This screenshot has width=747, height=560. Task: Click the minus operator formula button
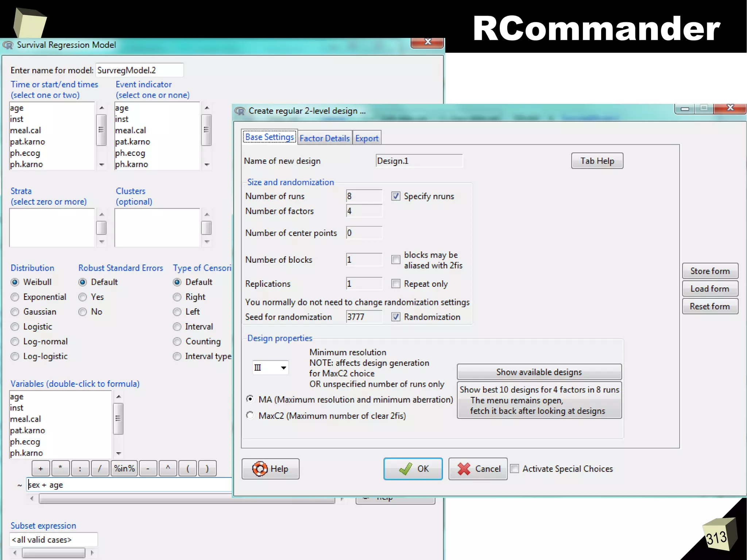click(x=148, y=468)
